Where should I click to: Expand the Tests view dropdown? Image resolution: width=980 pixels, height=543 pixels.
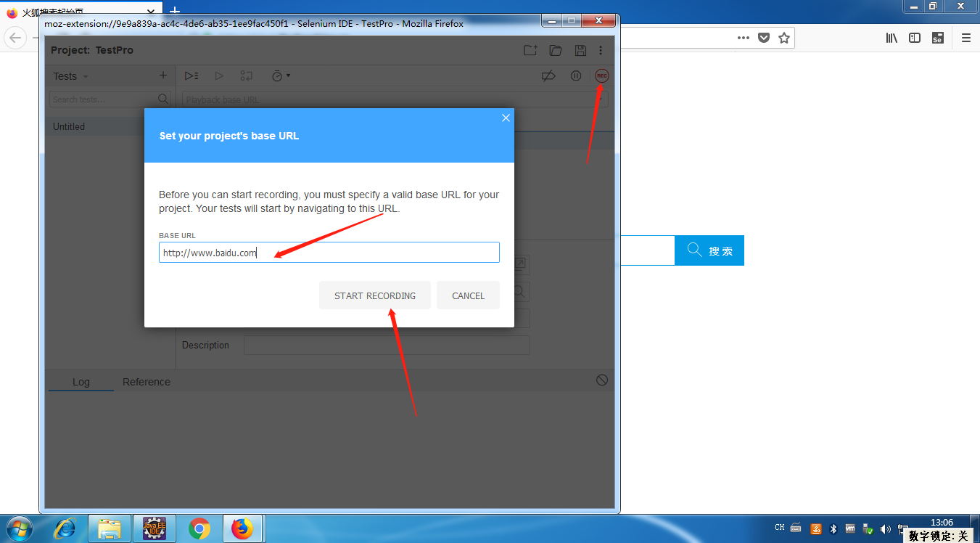coord(70,76)
